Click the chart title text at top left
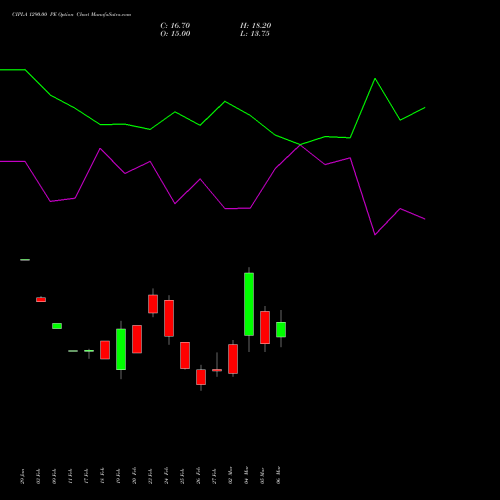Screen dimensions: 500x500 (x=71, y=15)
